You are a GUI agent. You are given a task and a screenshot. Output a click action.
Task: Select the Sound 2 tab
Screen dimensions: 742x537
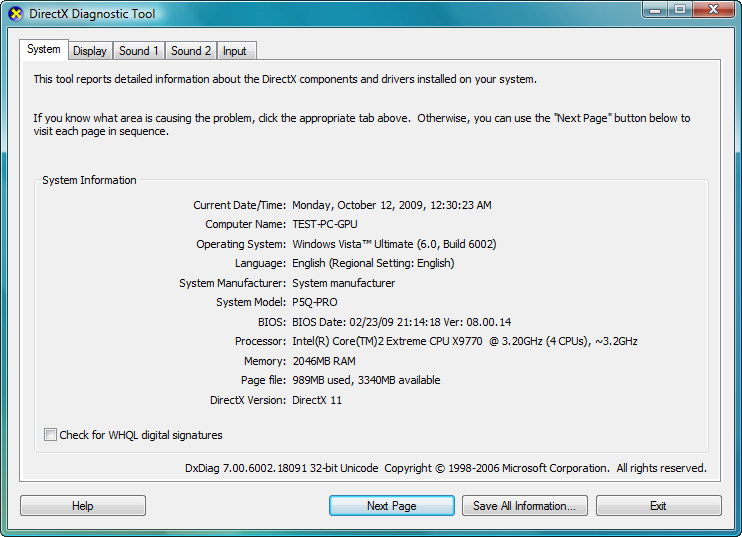(191, 51)
